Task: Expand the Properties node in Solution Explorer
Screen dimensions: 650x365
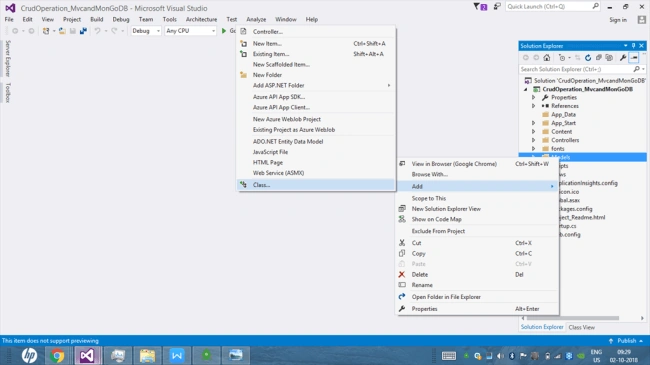Action: pyautogui.click(x=534, y=97)
